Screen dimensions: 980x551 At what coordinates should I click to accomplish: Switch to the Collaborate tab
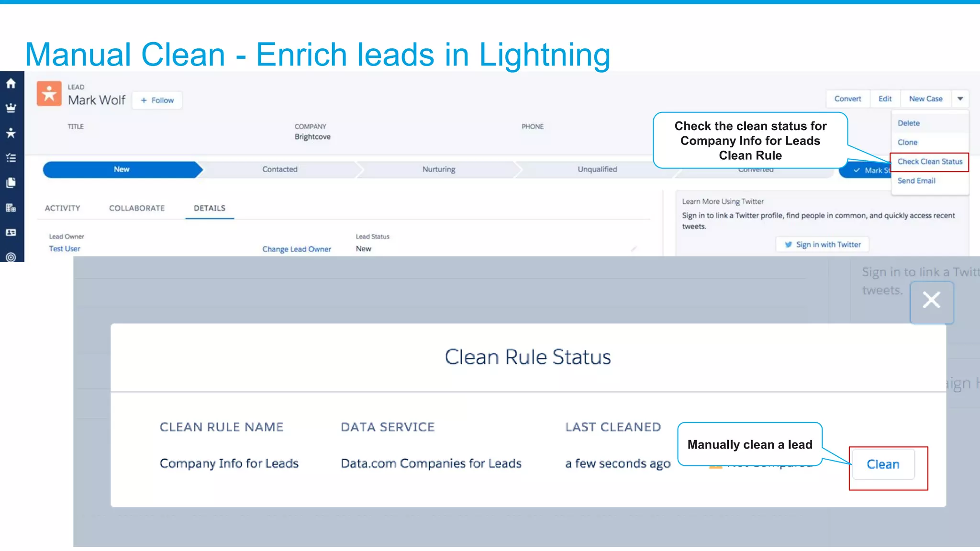137,208
